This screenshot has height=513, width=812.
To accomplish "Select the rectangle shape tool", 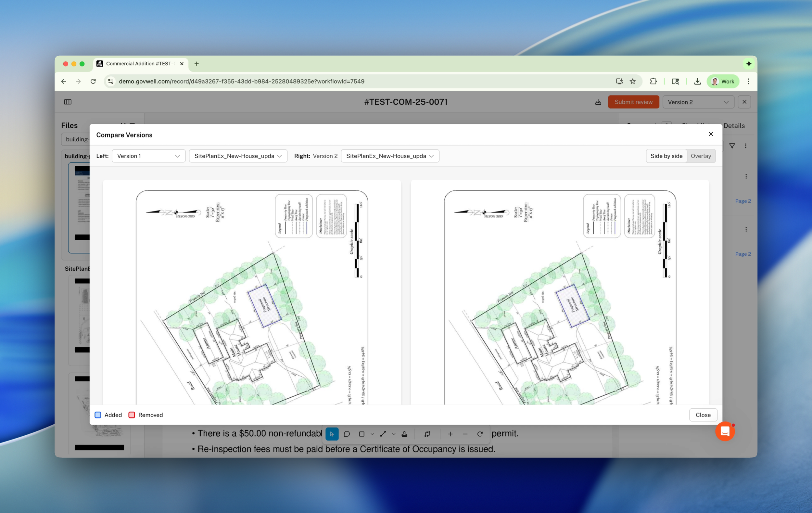I will coord(362,434).
